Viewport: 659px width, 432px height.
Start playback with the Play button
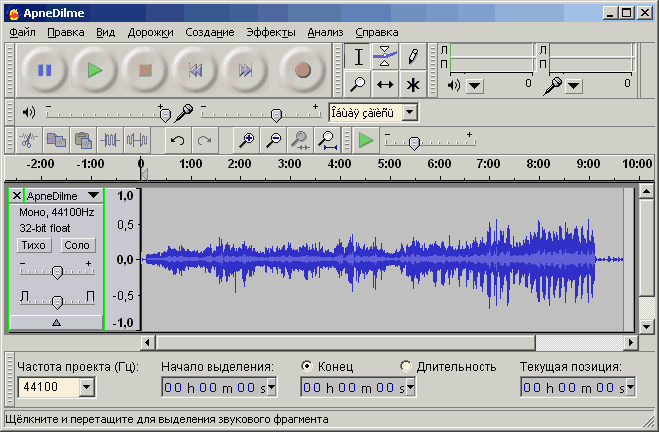coord(95,70)
